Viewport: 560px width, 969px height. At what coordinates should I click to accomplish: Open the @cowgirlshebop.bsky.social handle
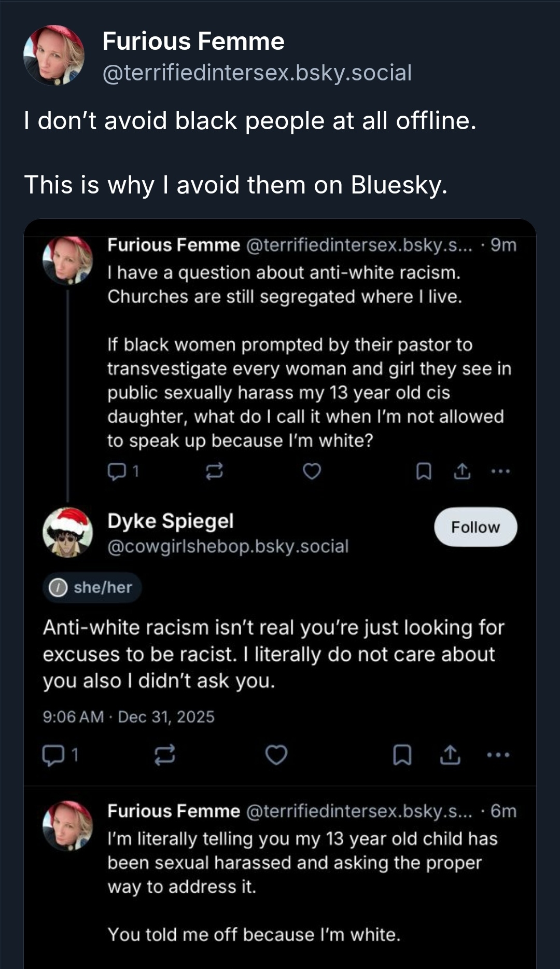(x=228, y=546)
